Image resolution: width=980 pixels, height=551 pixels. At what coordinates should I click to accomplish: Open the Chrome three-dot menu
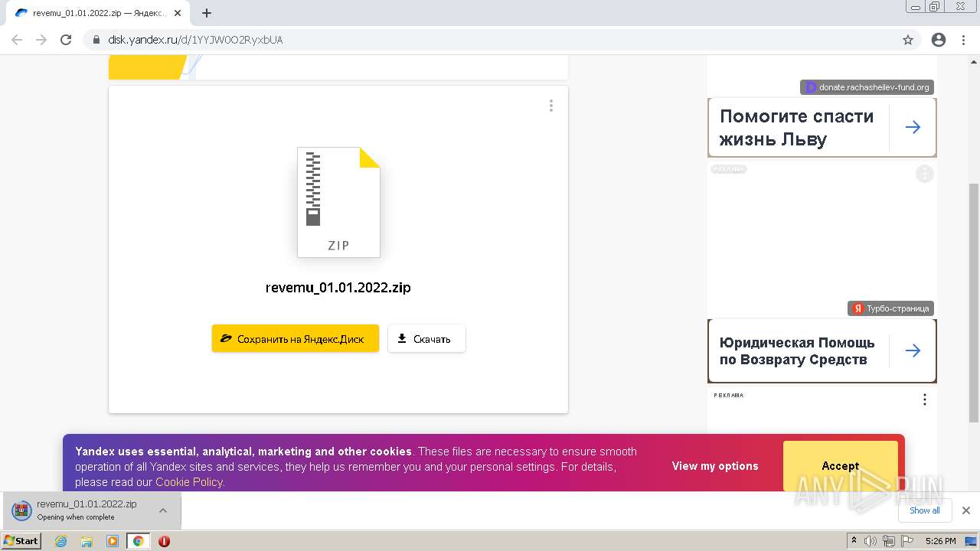[963, 40]
